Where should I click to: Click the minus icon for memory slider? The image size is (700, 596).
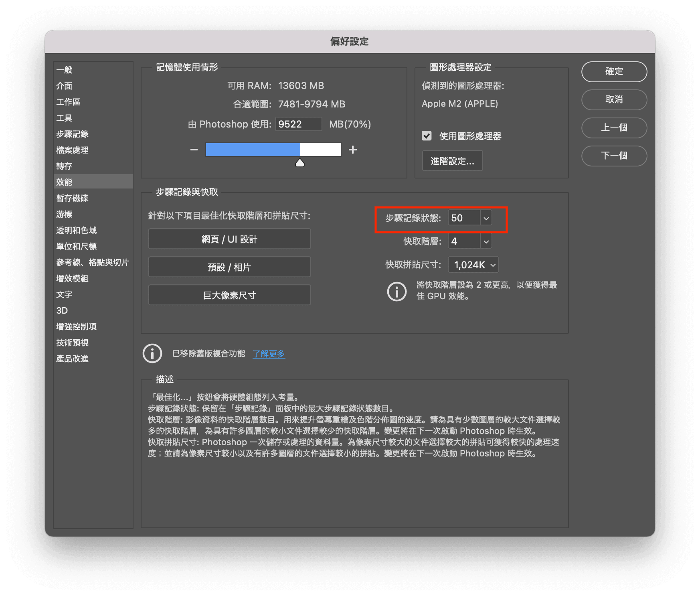(194, 150)
